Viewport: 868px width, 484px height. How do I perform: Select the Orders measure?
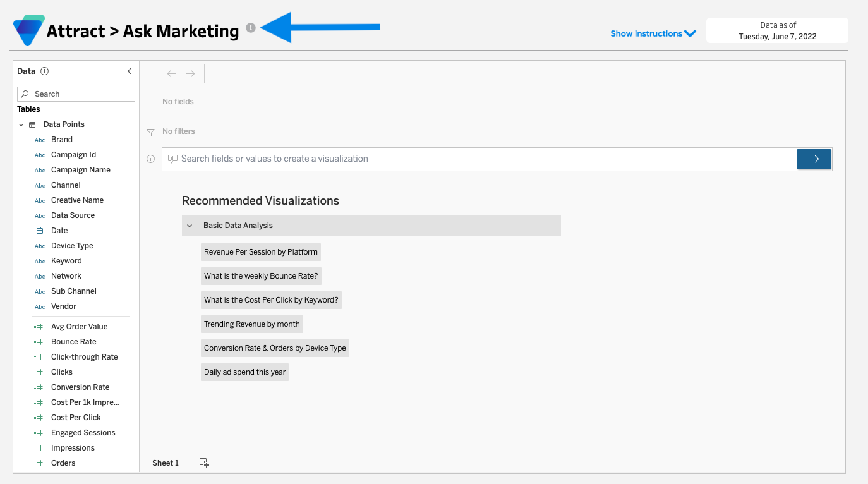(63, 463)
